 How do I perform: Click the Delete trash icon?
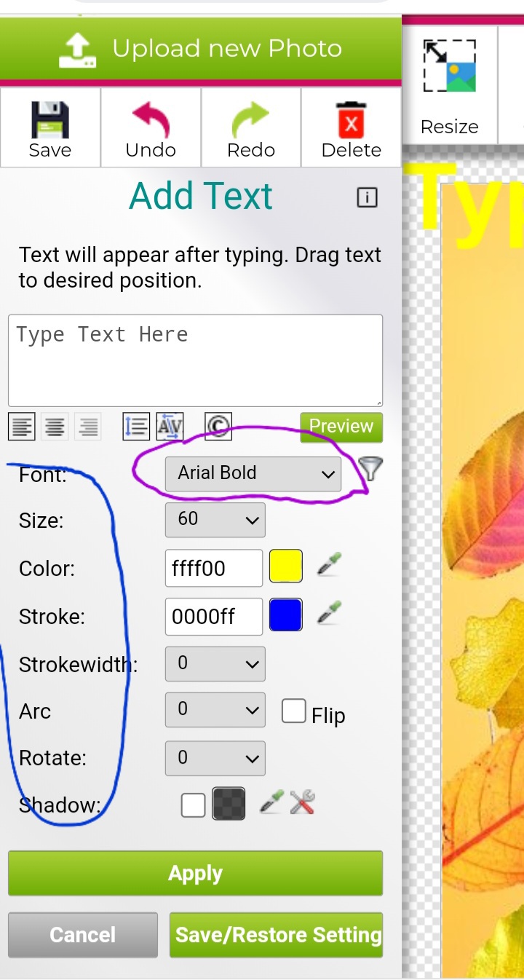[352, 121]
